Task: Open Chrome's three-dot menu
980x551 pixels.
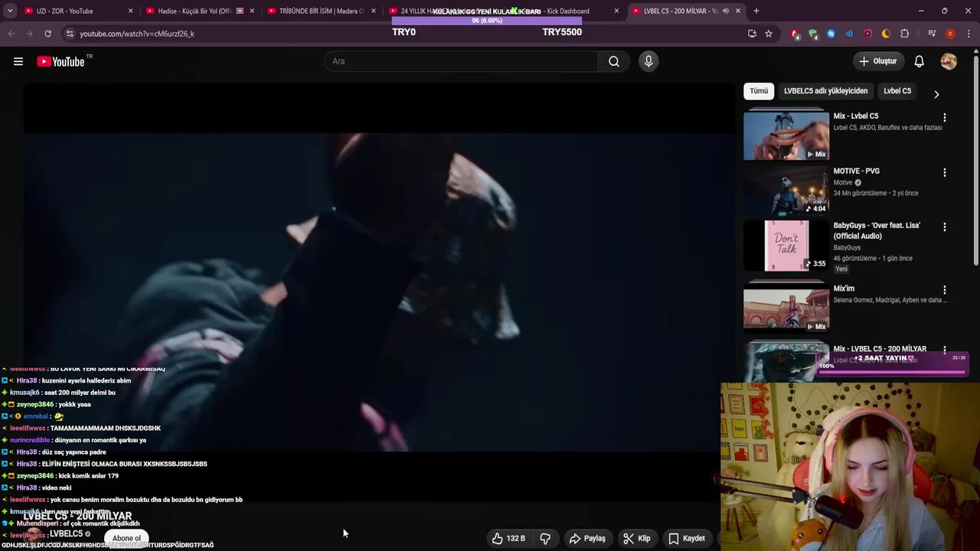Action: click(969, 34)
